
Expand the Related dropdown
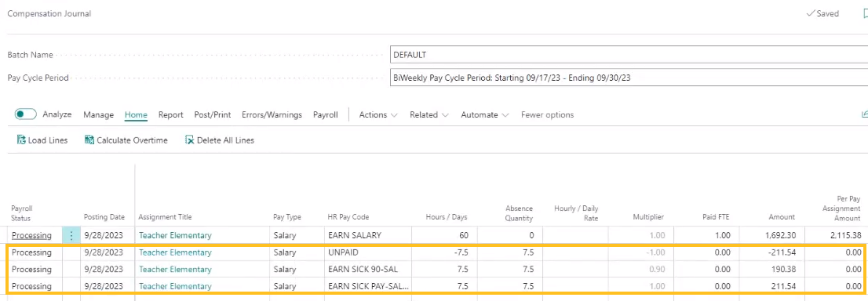[x=429, y=115]
